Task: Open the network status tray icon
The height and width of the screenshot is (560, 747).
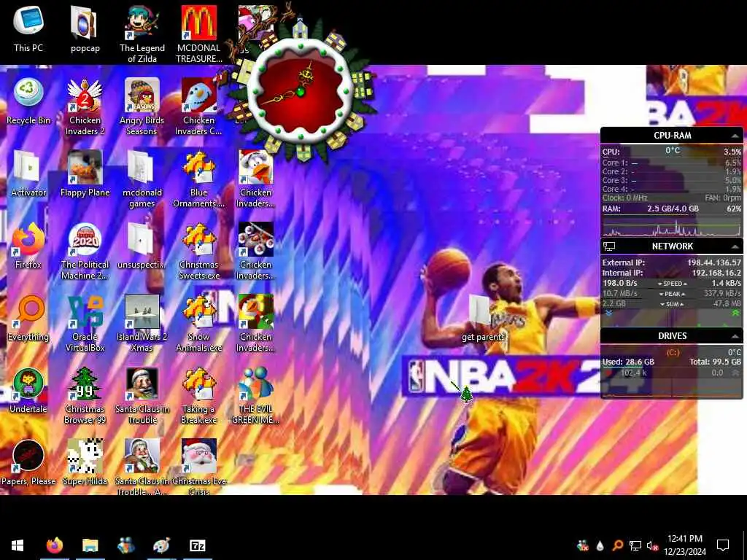Action: coord(635,545)
